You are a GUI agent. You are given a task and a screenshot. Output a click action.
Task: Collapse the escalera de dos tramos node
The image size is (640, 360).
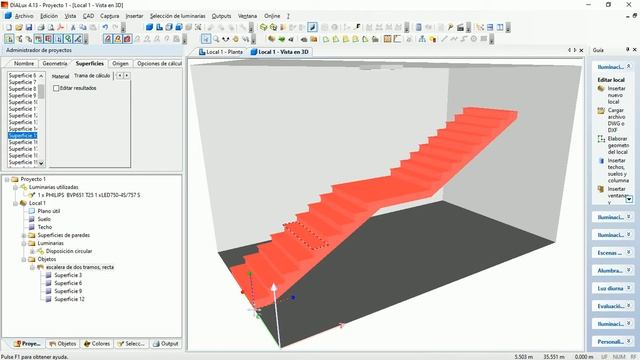pos(32,267)
